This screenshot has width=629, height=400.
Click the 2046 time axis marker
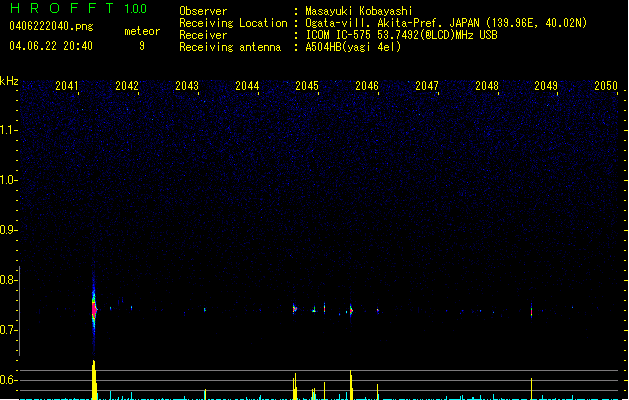point(367,86)
